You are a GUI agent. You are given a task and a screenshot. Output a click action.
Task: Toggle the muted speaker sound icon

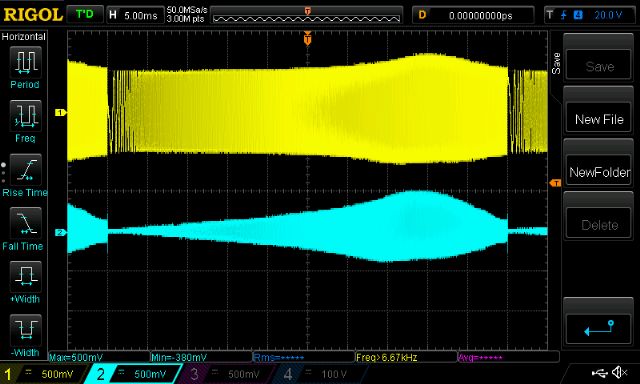click(620, 372)
